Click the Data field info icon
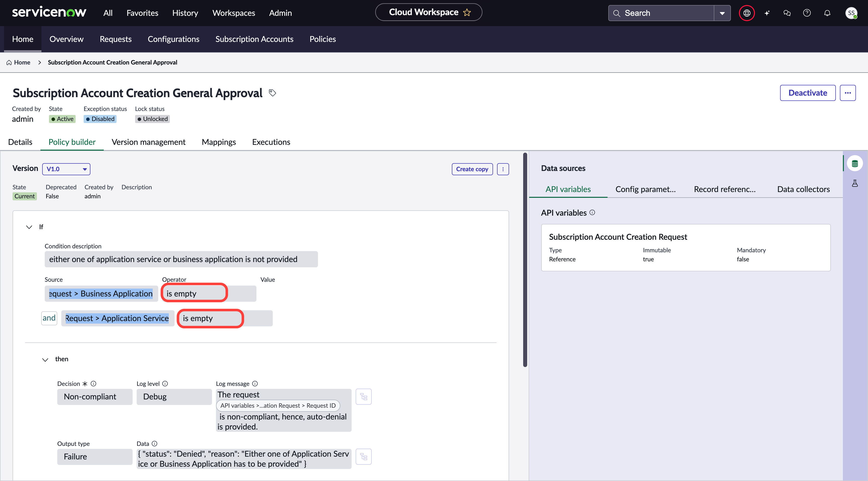The width and height of the screenshot is (868, 481). tap(154, 444)
